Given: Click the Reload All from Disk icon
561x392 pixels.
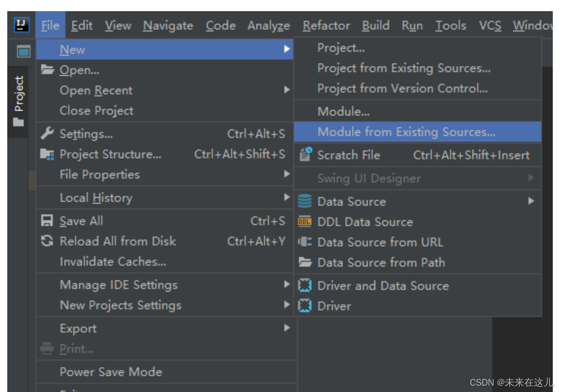Looking at the screenshot, I should [x=47, y=241].
